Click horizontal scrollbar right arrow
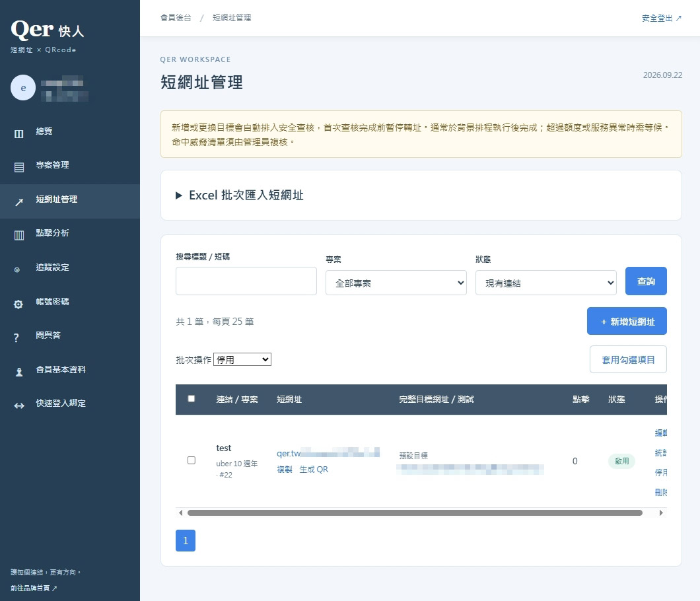 point(661,513)
